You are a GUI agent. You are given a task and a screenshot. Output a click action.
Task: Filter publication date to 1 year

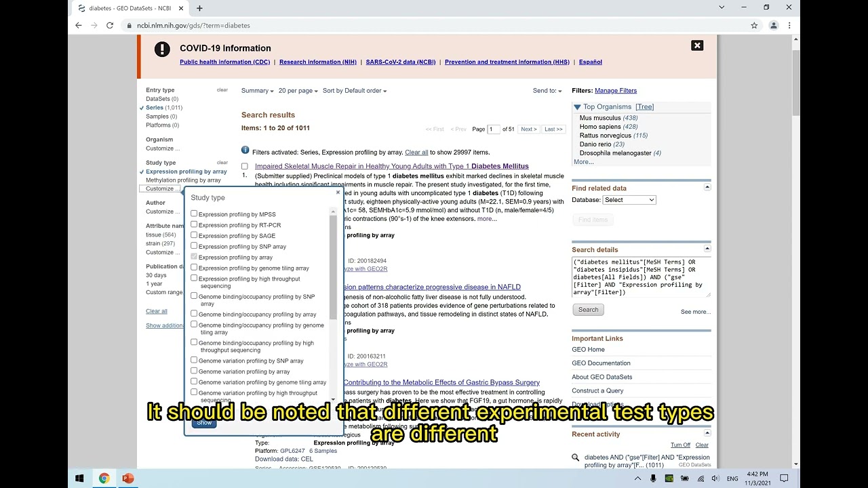(154, 284)
